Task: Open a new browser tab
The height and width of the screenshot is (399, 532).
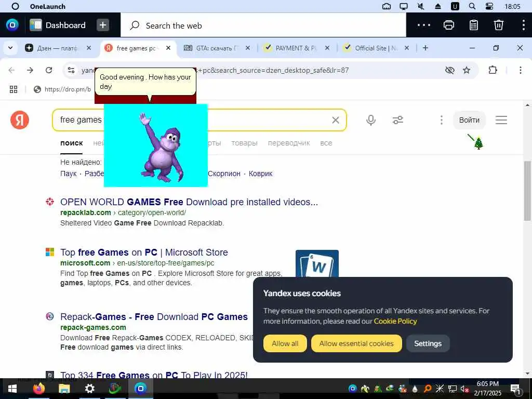Action: point(425,48)
